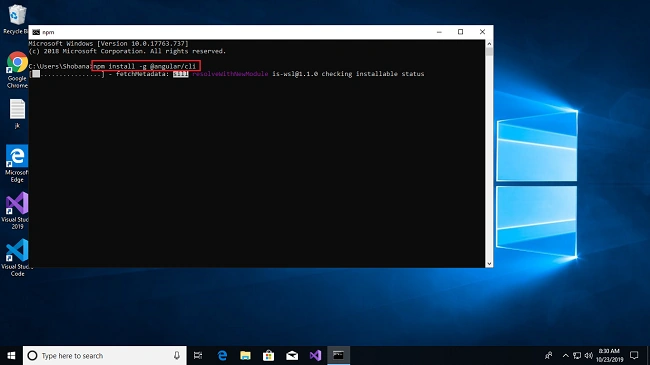Open the Action Center notifications icon
The image size is (650, 365).
pyautogui.click(x=634, y=355)
